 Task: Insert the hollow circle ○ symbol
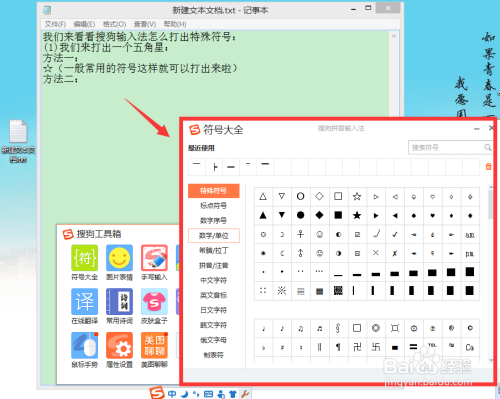pyautogui.click(x=300, y=196)
